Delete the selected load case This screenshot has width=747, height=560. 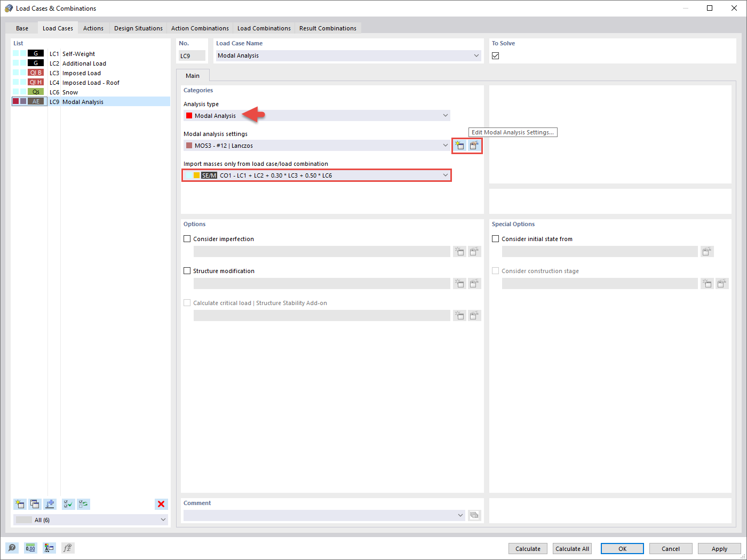[x=161, y=504]
